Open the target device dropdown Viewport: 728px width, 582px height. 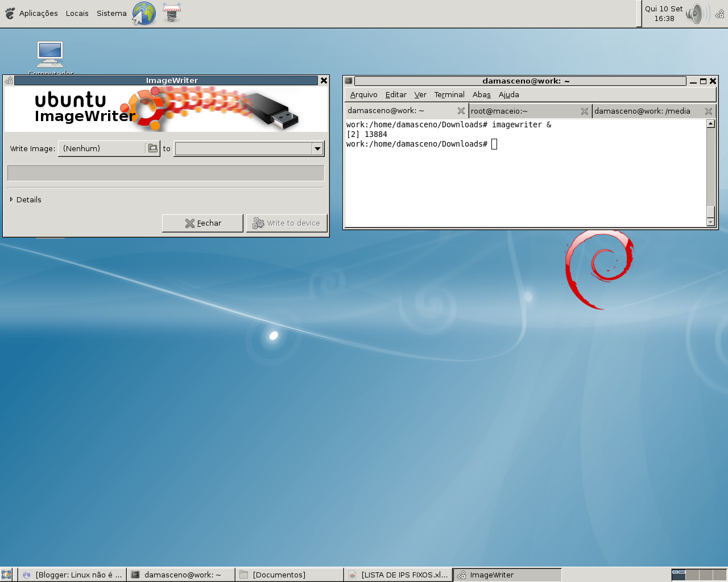249,148
